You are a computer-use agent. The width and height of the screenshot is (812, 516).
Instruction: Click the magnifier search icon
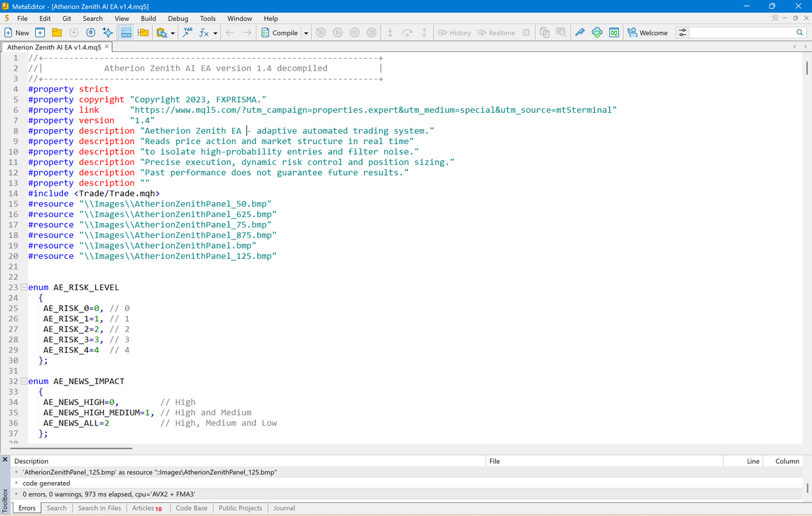800,32
